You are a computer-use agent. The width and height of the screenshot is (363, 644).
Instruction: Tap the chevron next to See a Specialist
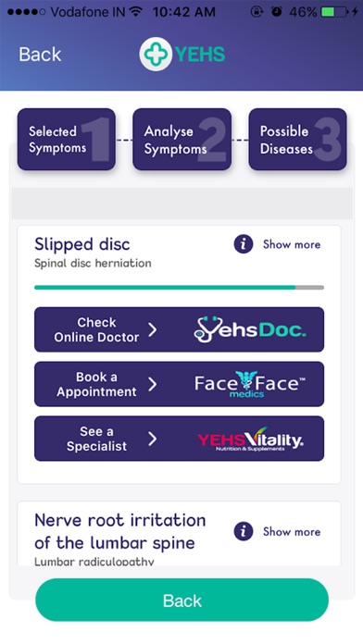(x=153, y=440)
